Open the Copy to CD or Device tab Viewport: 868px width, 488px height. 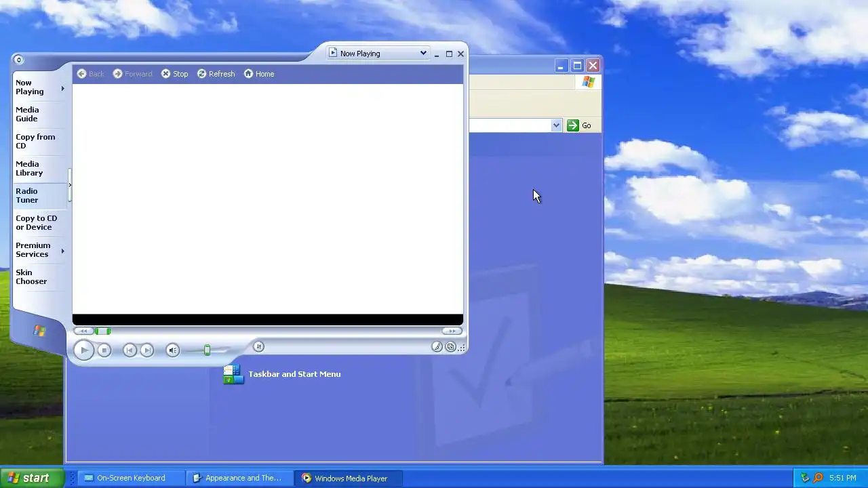click(40, 223)
